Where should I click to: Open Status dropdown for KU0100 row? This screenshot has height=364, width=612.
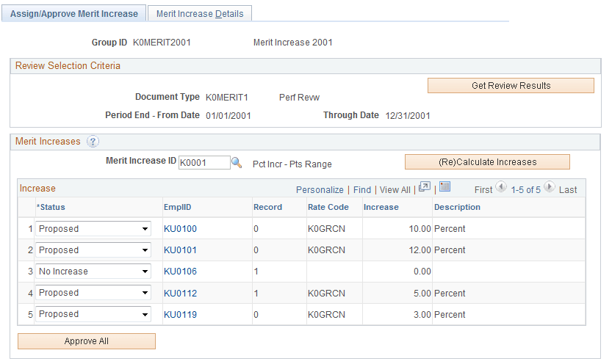point(93,229)
